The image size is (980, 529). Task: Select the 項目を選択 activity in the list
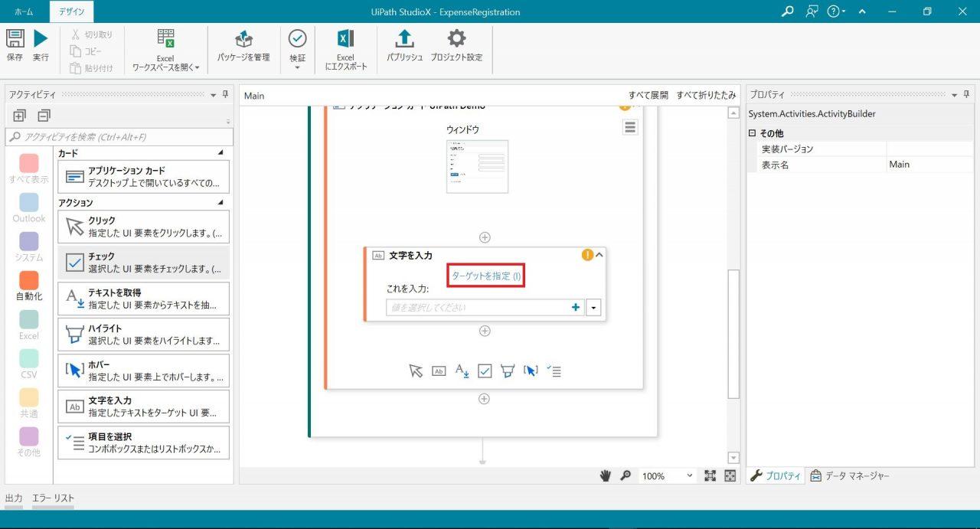tap(143, 442)
